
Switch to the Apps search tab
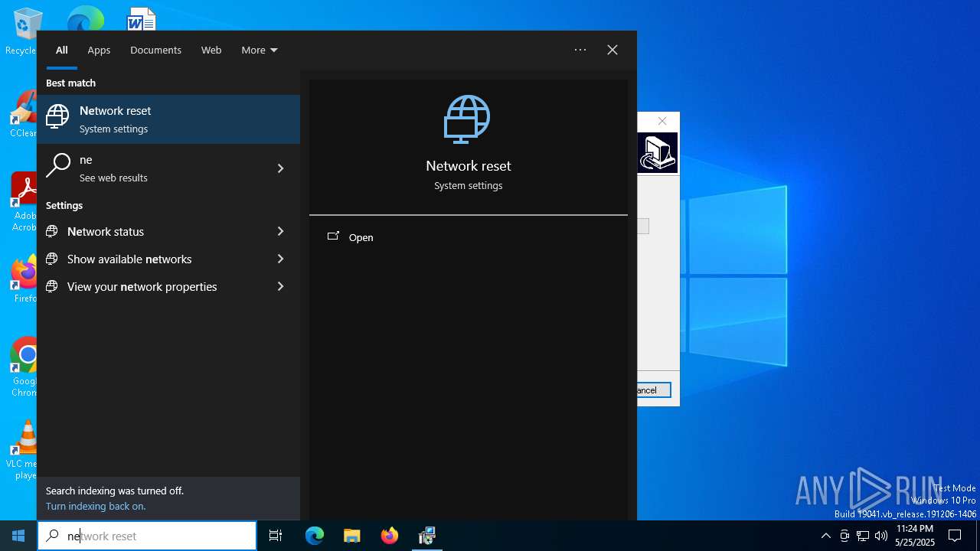coord(99,50)
